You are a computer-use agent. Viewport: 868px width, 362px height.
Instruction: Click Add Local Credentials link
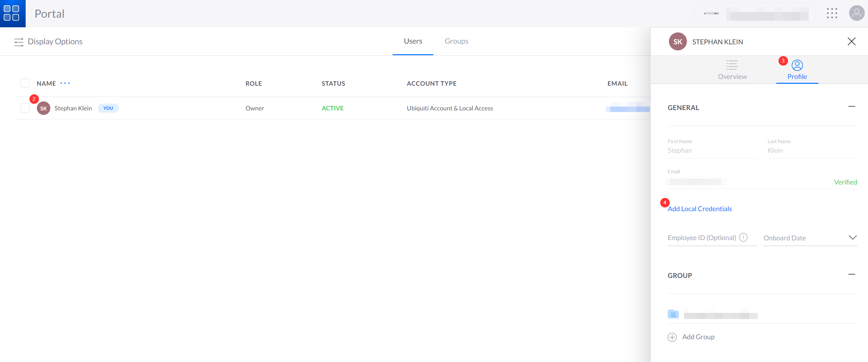[699, 209]
